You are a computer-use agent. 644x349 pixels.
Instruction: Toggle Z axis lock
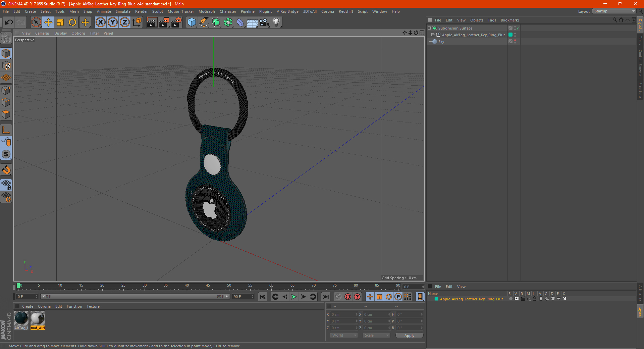tap(125, 22)
